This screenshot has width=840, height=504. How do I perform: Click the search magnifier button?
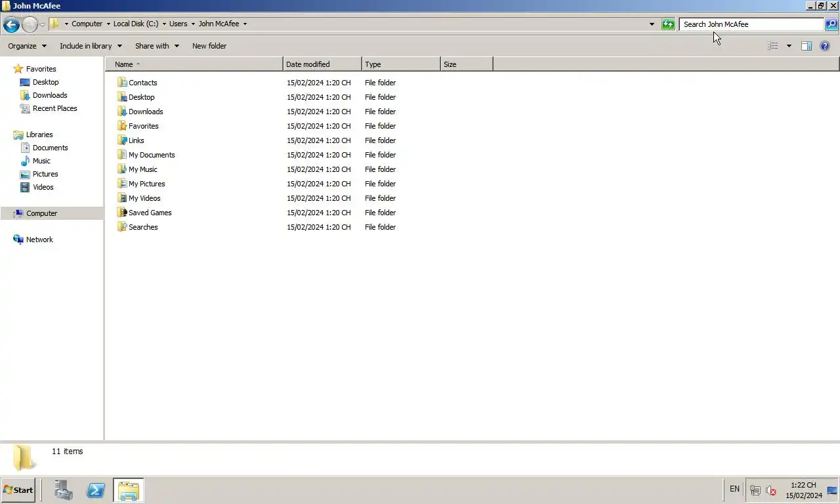(831, 24)
